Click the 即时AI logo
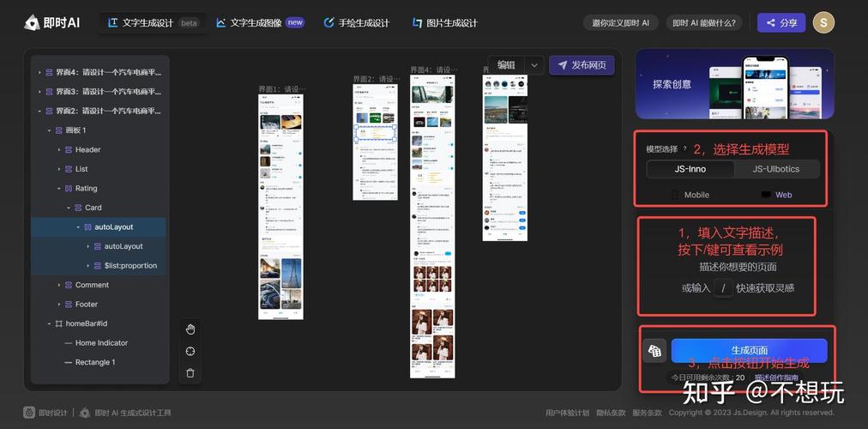Screen dimensions: 868x429 (x=52, y=22)
